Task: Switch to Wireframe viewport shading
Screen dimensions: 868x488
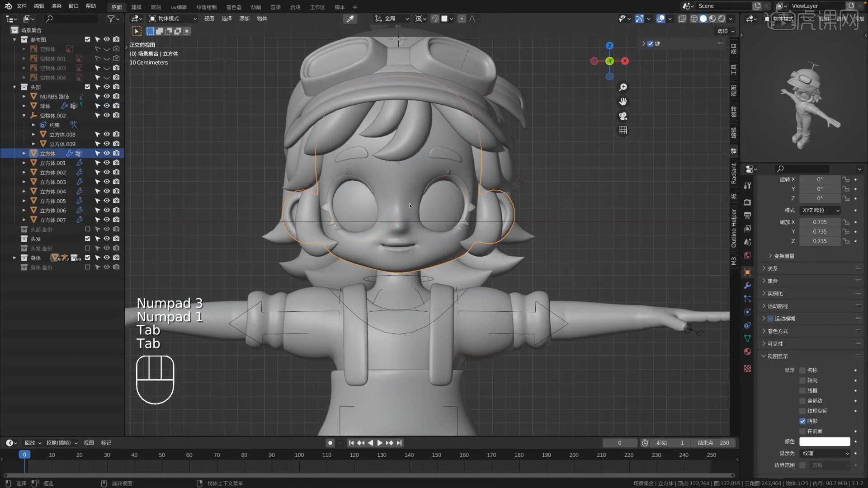Action: (x=695, y=19)
